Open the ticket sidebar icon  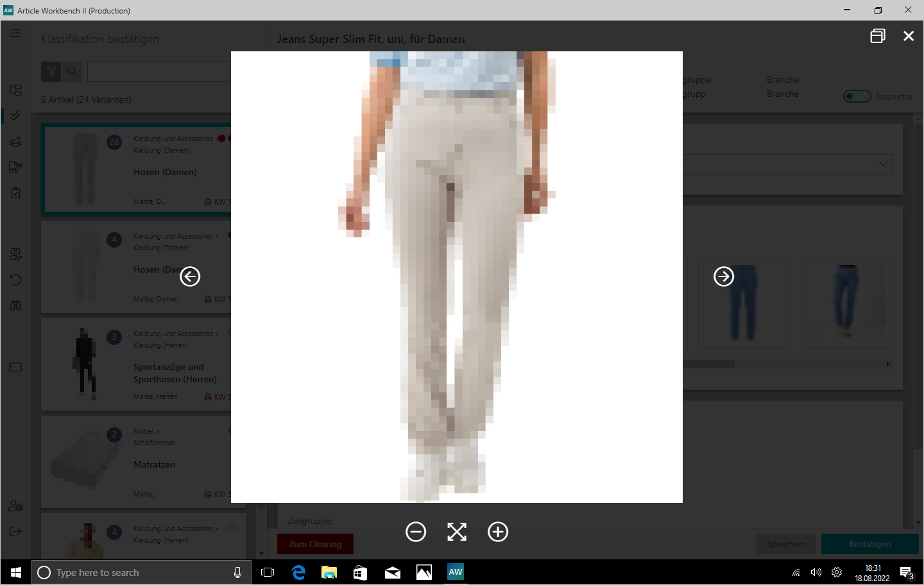[x=15, y=367]
